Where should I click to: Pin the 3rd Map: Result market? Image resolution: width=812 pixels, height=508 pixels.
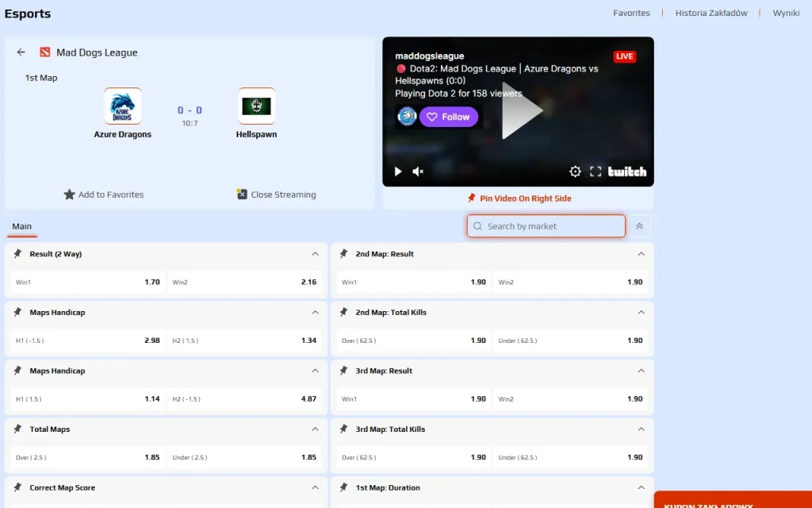[343, 371]
